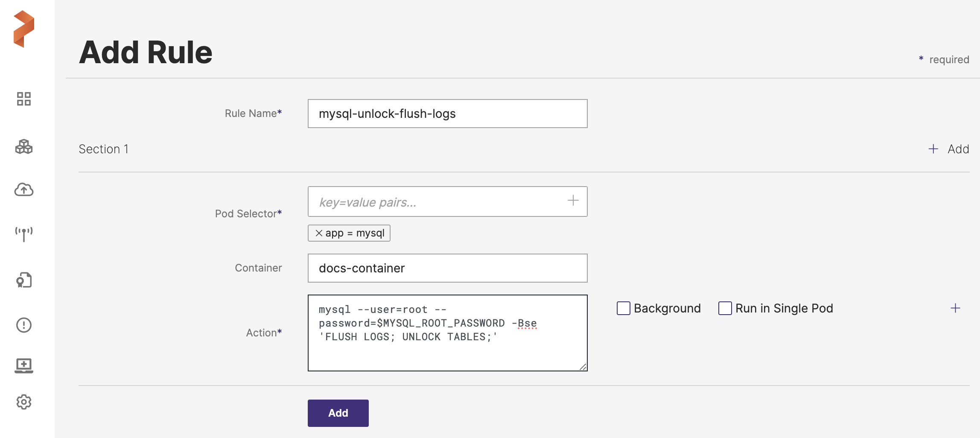
Task: Click the monitor with plus sidebar icon
Action: 24,365
